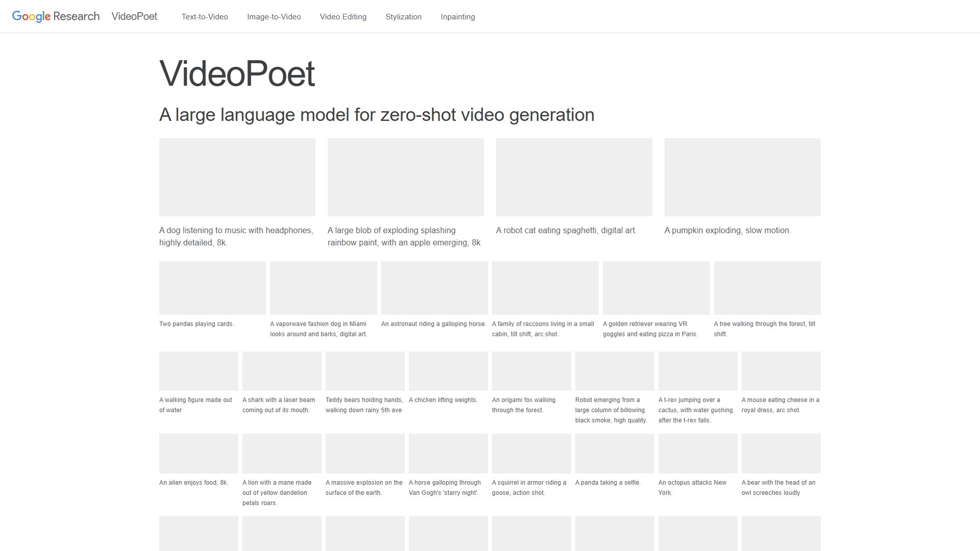Click the Google Research logo
Screen dimensions: 980x551
coord(56,16)
